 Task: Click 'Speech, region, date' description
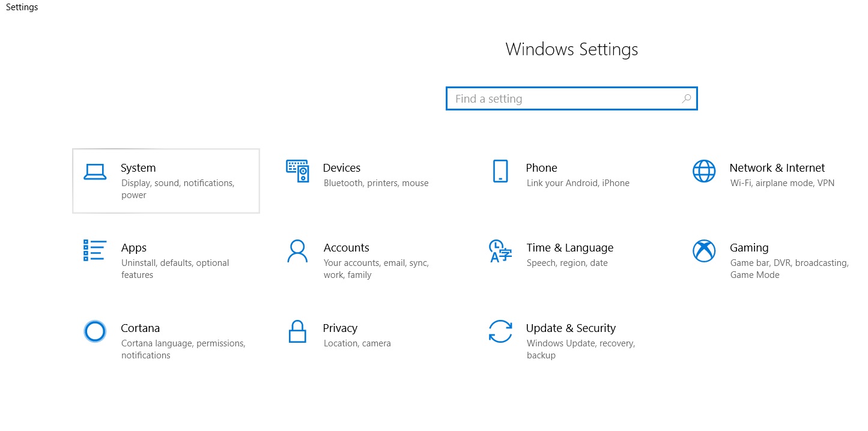[567, 263]
